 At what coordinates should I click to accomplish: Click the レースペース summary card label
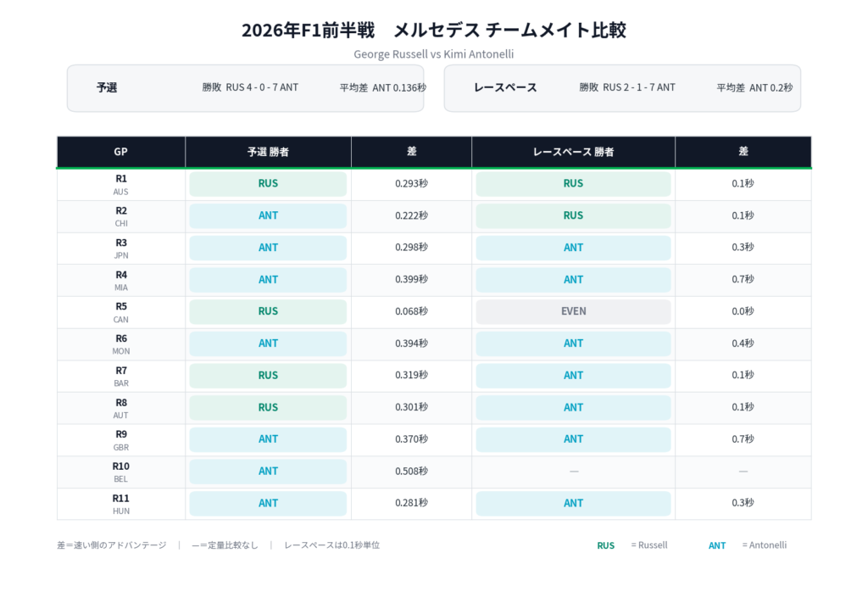(505, 87)
